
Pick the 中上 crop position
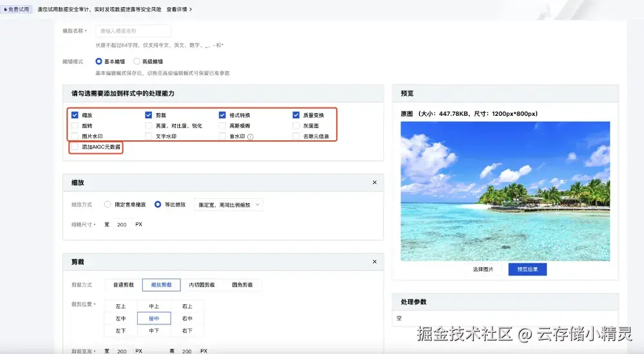pos(154,306)
